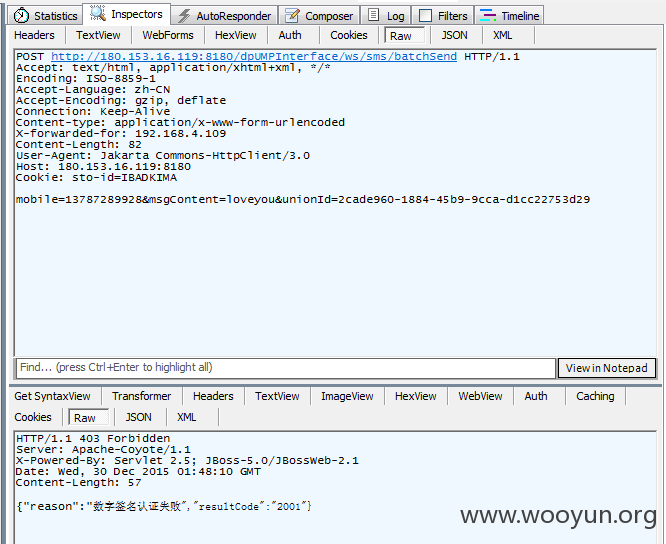Select the request TextView tab
666x544 pixels.
click(98, 35)
